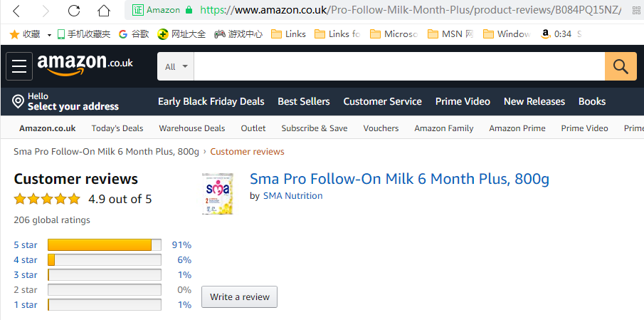The width and height of the screenshot is (644, 320).
Task: Click the Amazon.co.uk logo
Action: [85, 64]
